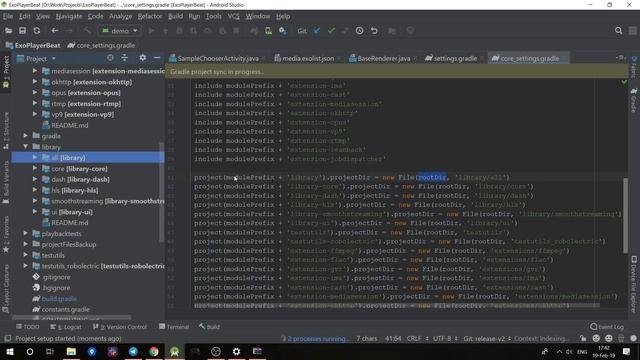This screenshot has height=360, width=640.
Task: Select the hls [library-hls] module
Action: tap(75, 190)
